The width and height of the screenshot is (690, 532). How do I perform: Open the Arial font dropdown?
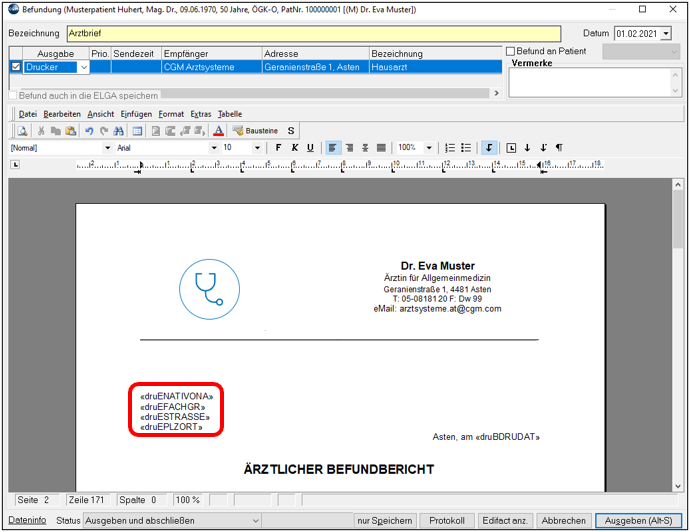214,148
